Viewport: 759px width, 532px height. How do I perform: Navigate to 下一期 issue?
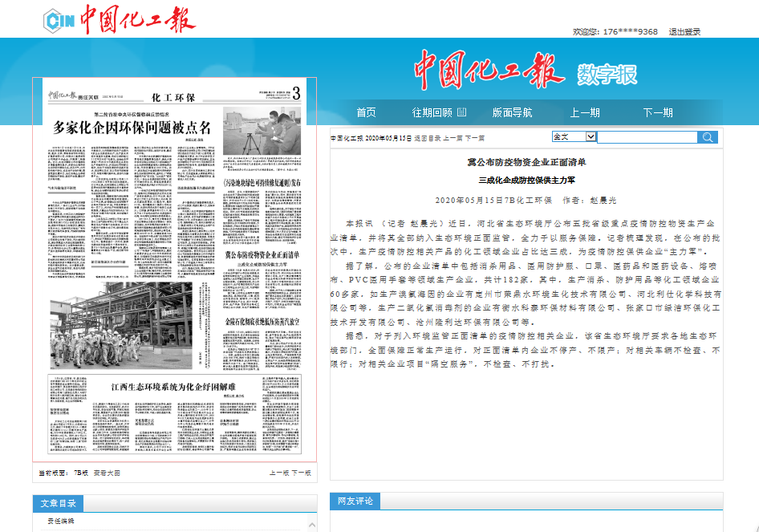pyautogui.click(x=658, y=112)
